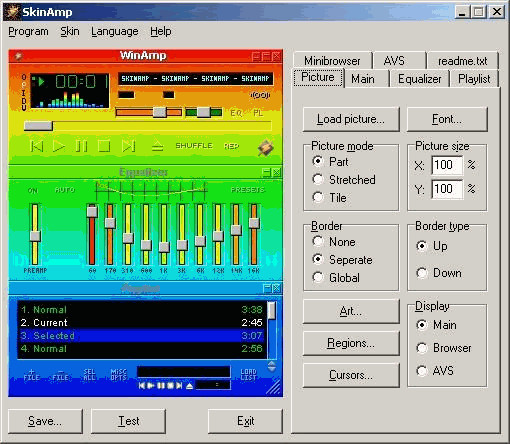This screenshot has height=444, width=510.
Task: Select the 'Browser' display radio button
Action: [x=422, y=348]
